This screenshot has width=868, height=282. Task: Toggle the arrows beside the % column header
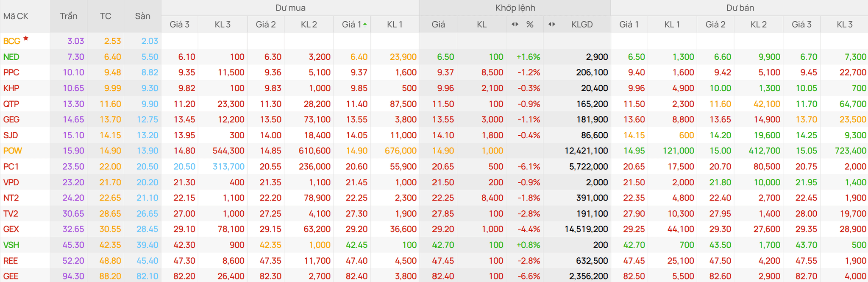[515, 24]
